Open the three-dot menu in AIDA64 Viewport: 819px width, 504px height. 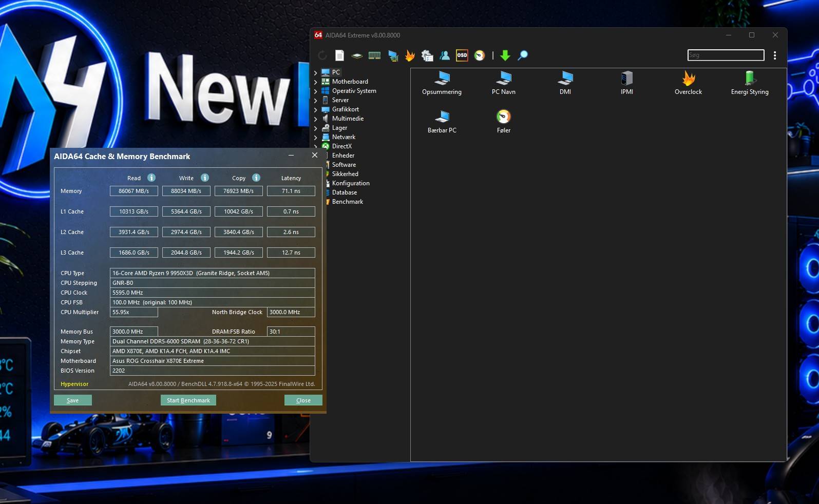tap(775, 55)
